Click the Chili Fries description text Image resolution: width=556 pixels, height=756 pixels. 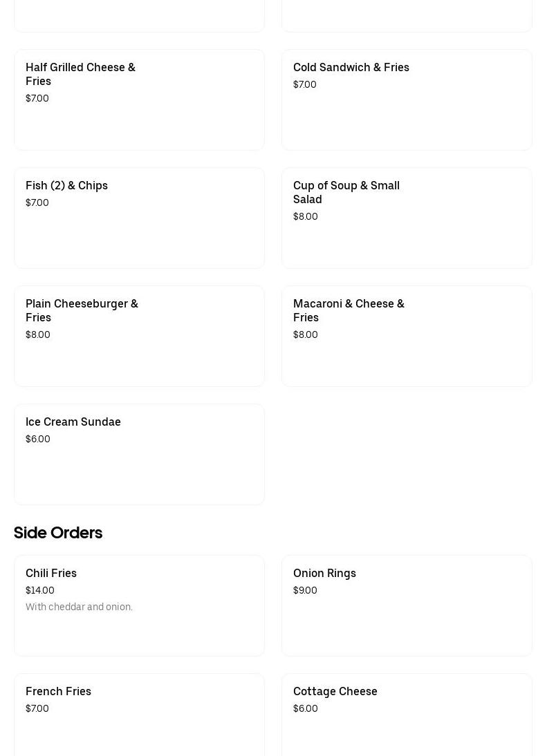tap(79, 607)
